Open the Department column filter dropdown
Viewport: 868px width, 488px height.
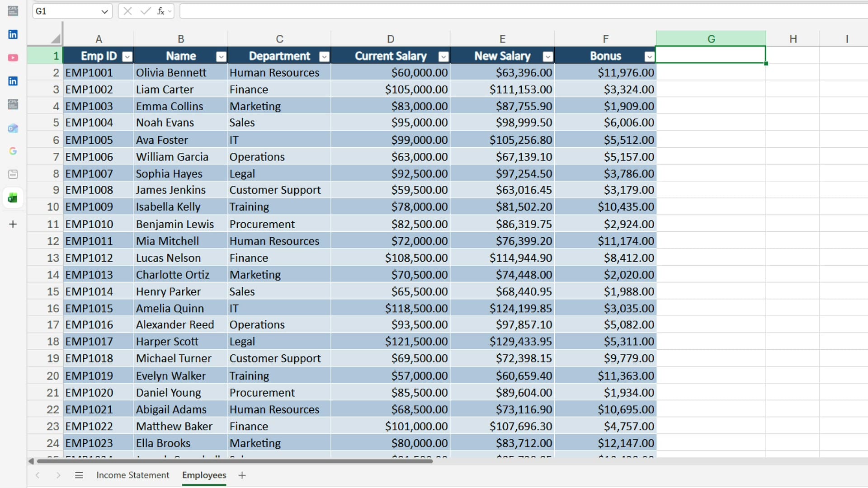(324, 56)
